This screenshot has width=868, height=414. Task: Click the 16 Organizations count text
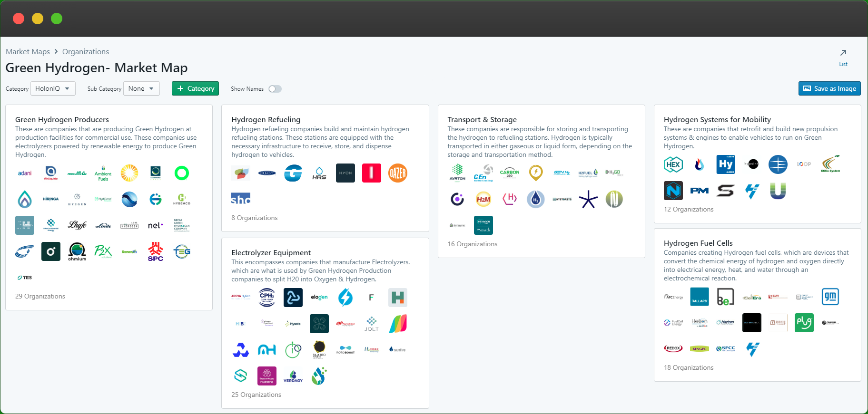tap(472, 244)
